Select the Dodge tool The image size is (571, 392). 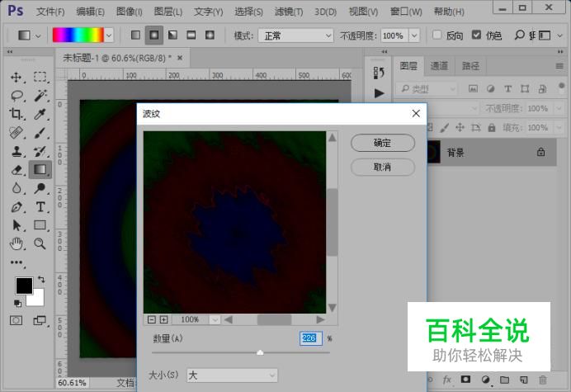(x=40, y=188)
